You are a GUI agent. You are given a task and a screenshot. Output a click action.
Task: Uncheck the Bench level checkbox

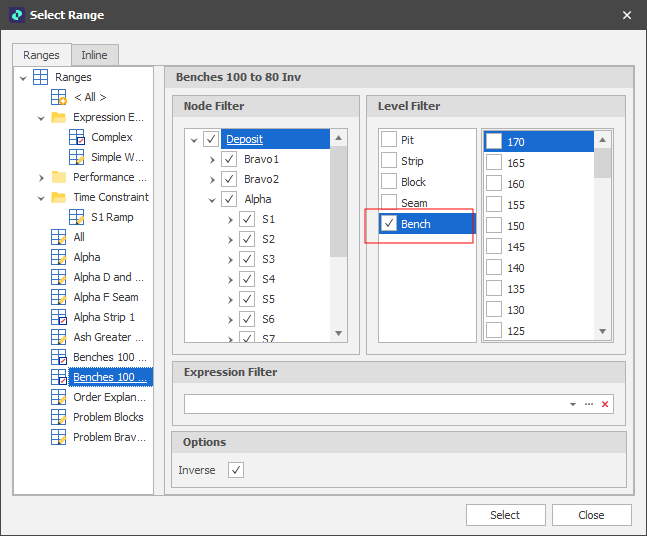[389, 224]
